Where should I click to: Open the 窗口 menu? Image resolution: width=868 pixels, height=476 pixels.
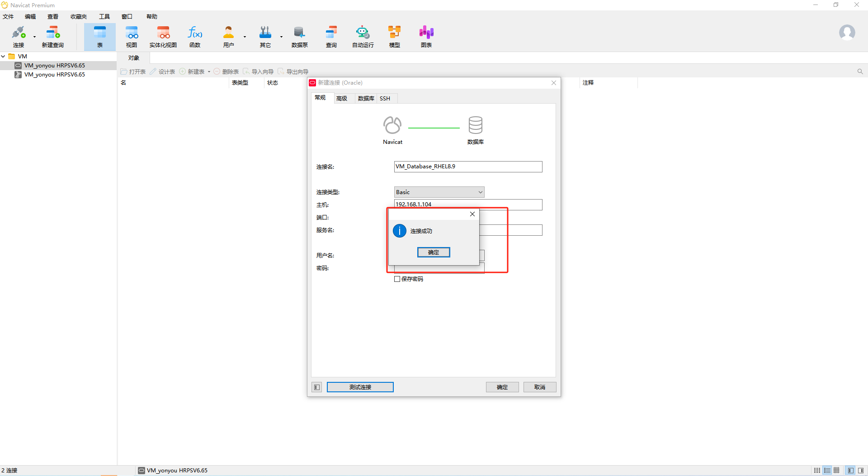coord(127,17)
